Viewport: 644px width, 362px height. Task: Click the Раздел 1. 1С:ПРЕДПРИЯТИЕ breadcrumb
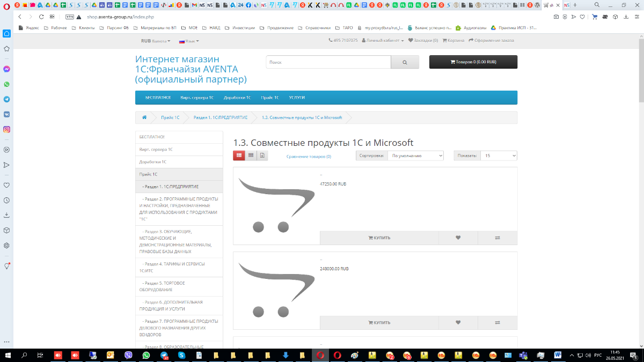pyautogui.click(x=221, y=117)
